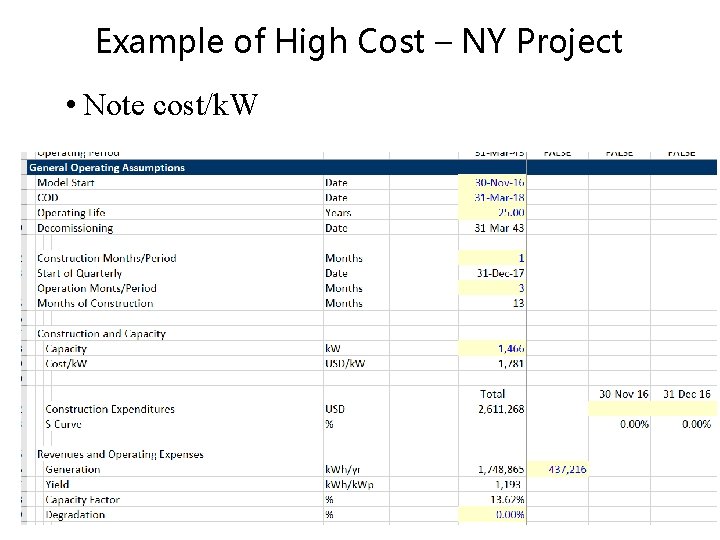This screenshot has height=540, width=720.
Task: Click the 'Note cost/kW' bullet text
Action: [x=170, y=105]
